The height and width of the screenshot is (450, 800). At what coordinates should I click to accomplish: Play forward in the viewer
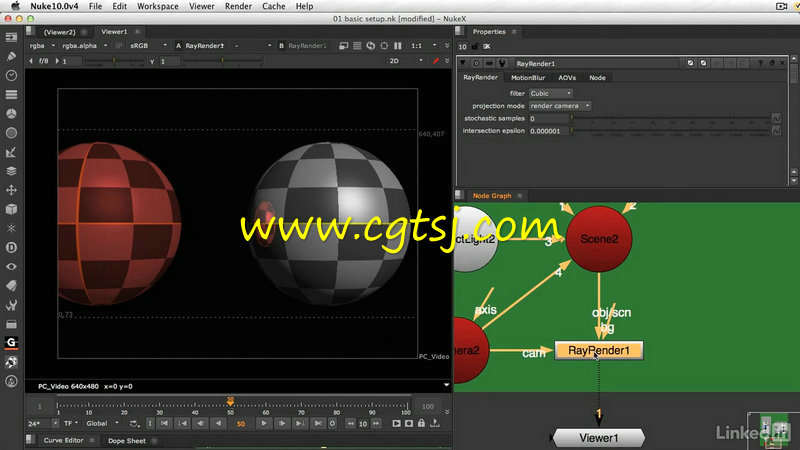pyautogui.click(x=264, y=423)
